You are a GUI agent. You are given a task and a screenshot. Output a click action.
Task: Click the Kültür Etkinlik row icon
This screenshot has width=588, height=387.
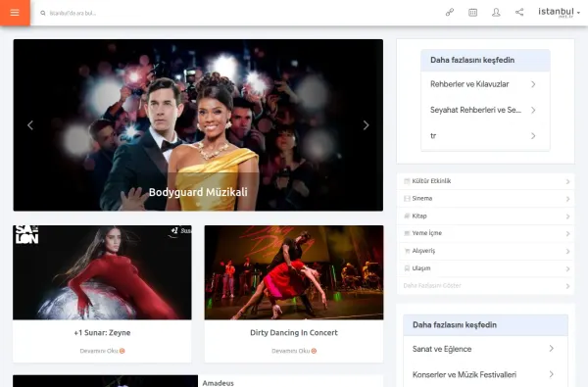click(x=407, y=181)
